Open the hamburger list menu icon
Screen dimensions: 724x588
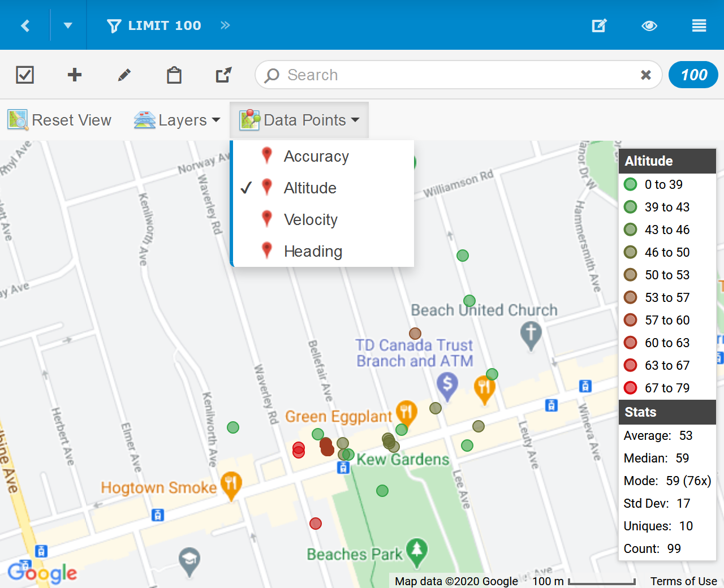click(x=699, y=25)
